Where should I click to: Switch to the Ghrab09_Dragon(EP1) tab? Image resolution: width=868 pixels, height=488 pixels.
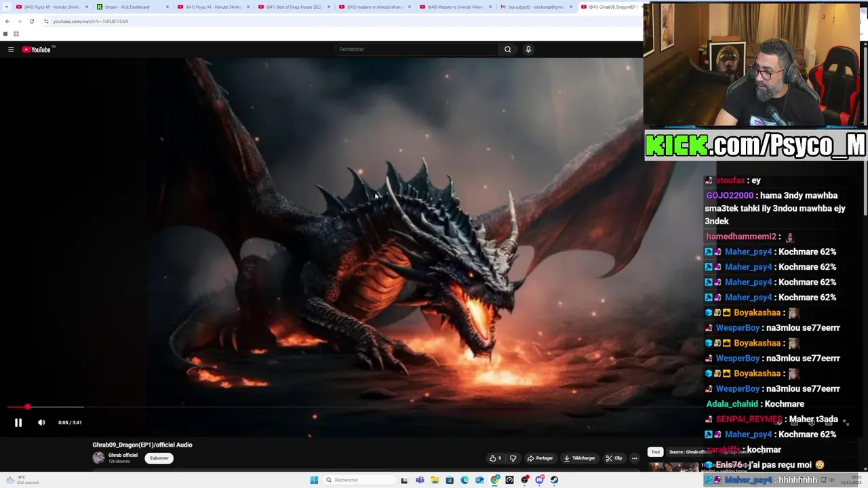(x=610, y=7)
